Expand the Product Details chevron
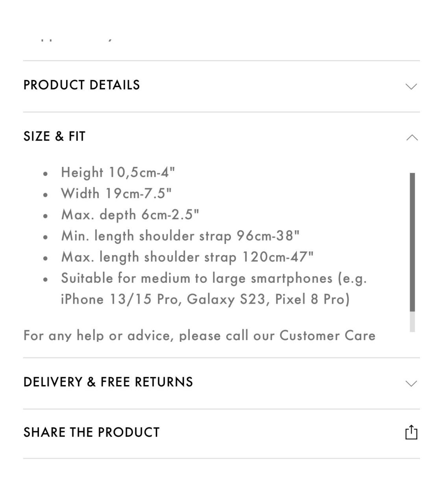The image size is (425, 504). click(x=411, y=86)
